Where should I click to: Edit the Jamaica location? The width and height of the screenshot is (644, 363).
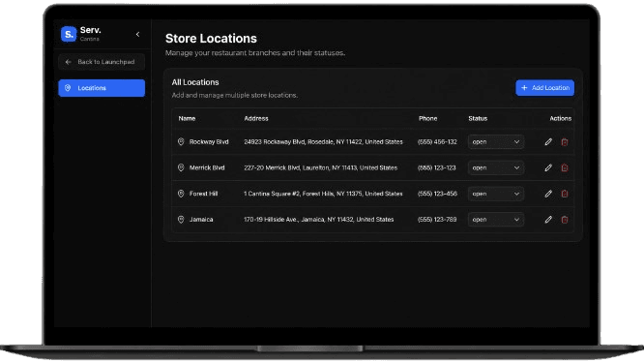coord(548,220)
